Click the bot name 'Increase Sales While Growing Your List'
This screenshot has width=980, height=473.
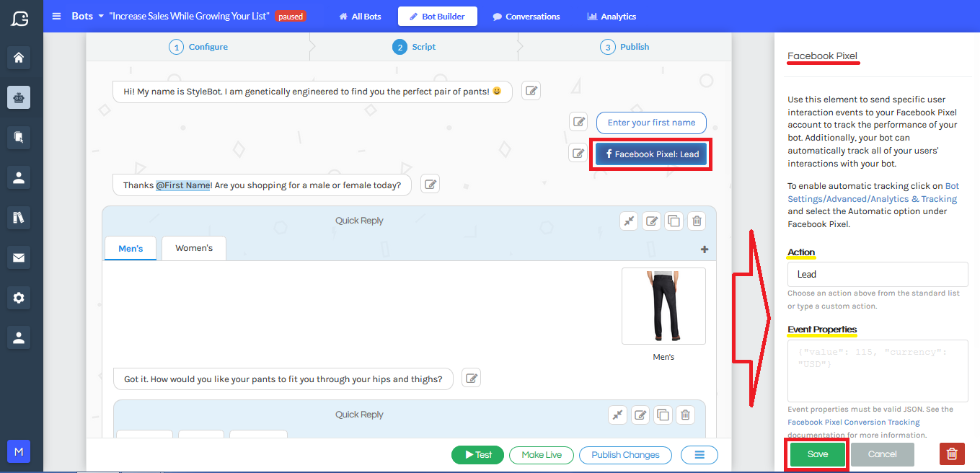click(x=190, y=16)
